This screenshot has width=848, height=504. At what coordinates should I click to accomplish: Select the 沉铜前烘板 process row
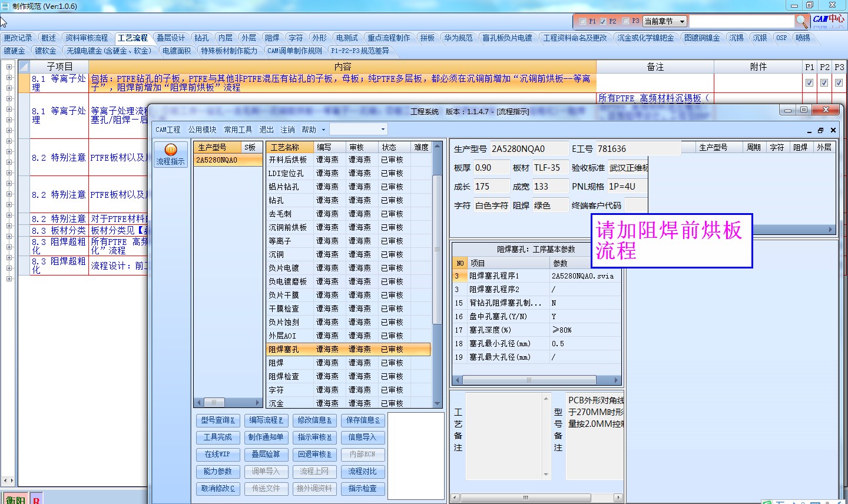tap(349, 227)
